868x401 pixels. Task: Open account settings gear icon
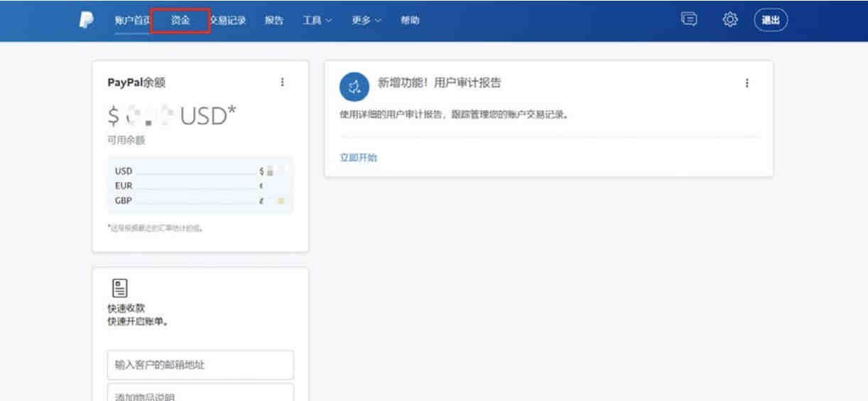point(730,20)
